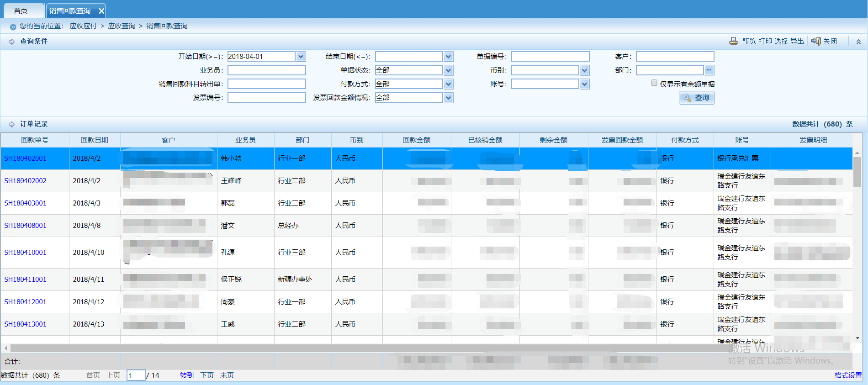Go to 末页 last page
This screenshot has height=385, width=868.
pos(227,375)
